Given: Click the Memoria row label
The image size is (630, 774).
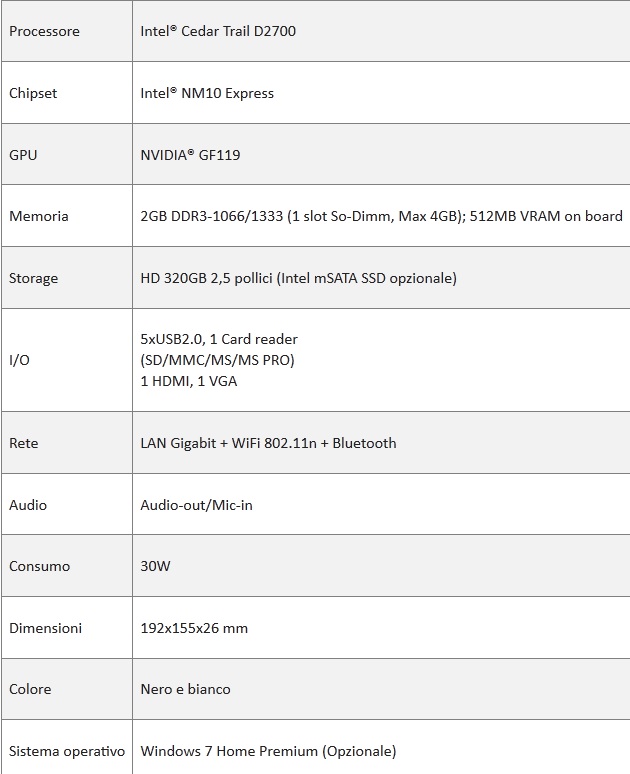Looking at the screenshot, I should pos(39,216).
